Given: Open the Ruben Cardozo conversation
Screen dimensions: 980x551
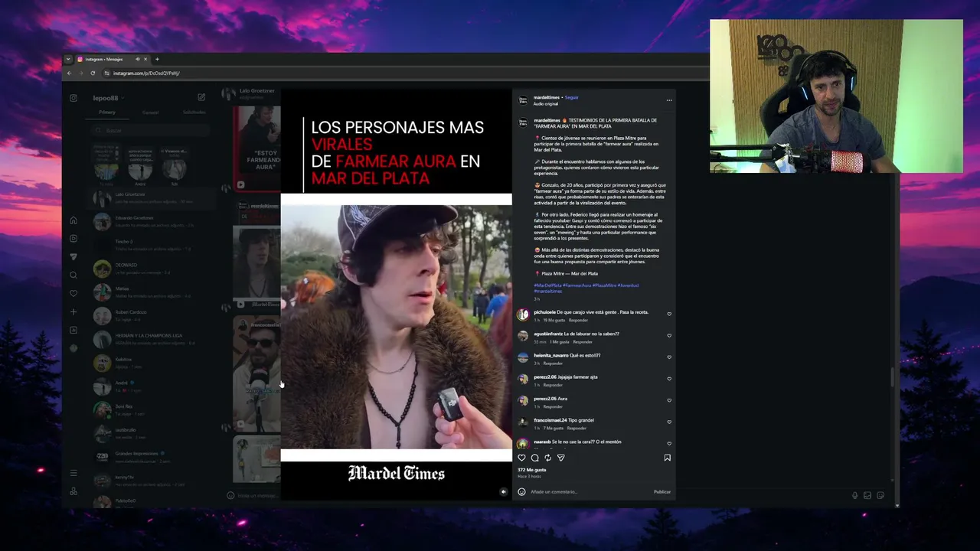Looking at the screenshot, I should click(x=151, y=315).
